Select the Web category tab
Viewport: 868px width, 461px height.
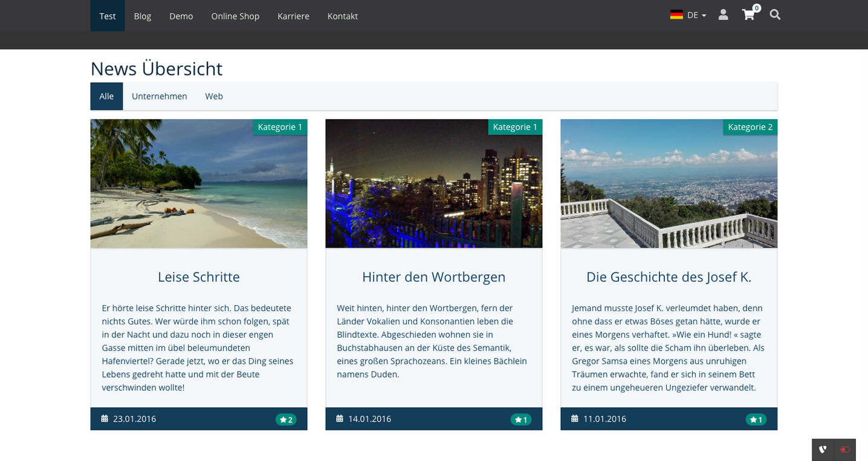213,96
